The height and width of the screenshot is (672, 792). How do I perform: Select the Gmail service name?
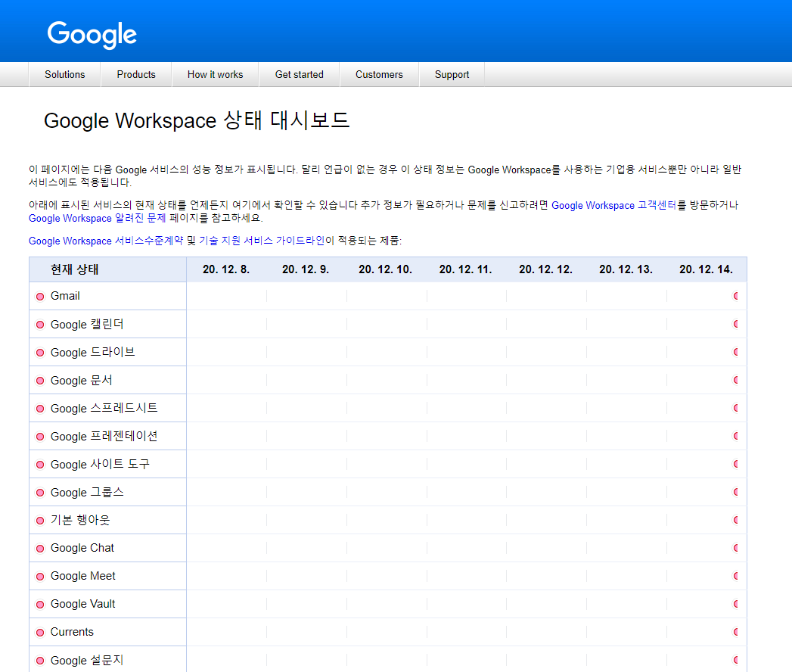coord(65,296)
